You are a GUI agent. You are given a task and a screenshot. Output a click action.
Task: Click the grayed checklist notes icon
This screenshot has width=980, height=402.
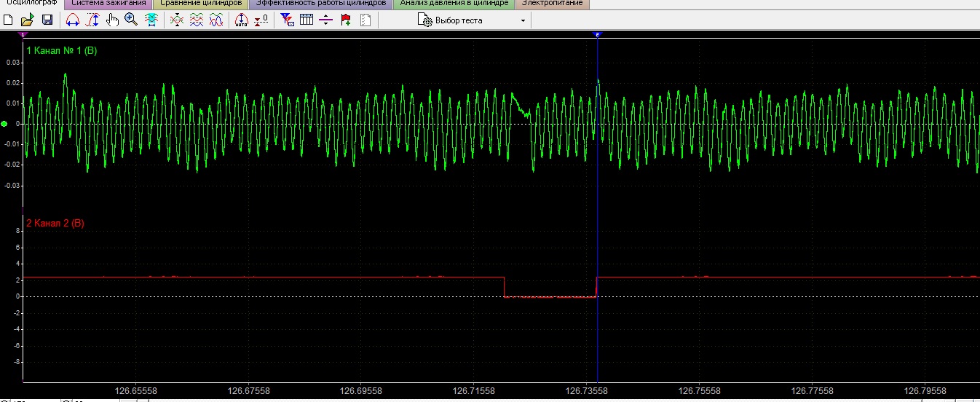365,20
